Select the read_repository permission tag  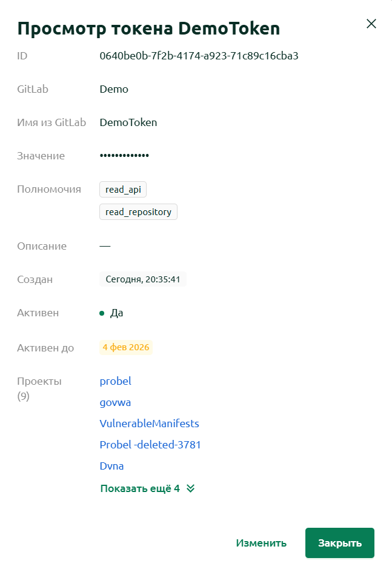(x=138, y=211)
